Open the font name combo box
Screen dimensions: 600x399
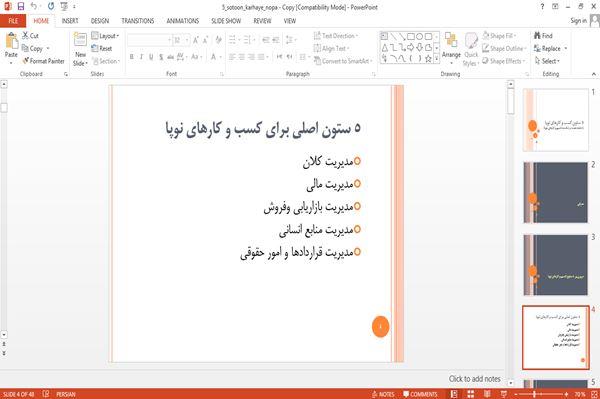click(149, 40)
